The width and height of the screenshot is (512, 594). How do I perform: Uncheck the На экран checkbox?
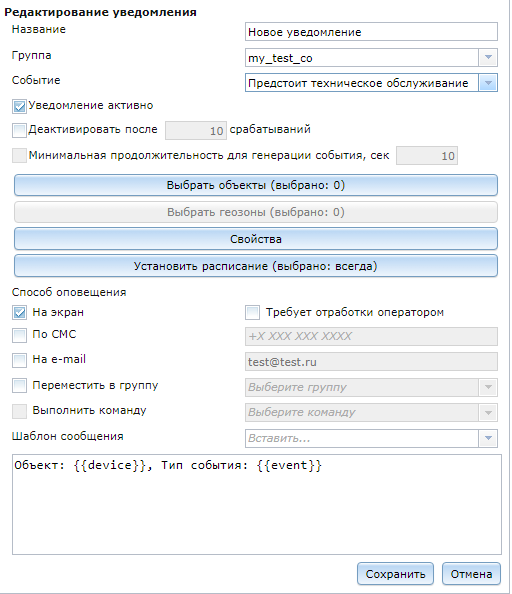[x=19, y=313]
